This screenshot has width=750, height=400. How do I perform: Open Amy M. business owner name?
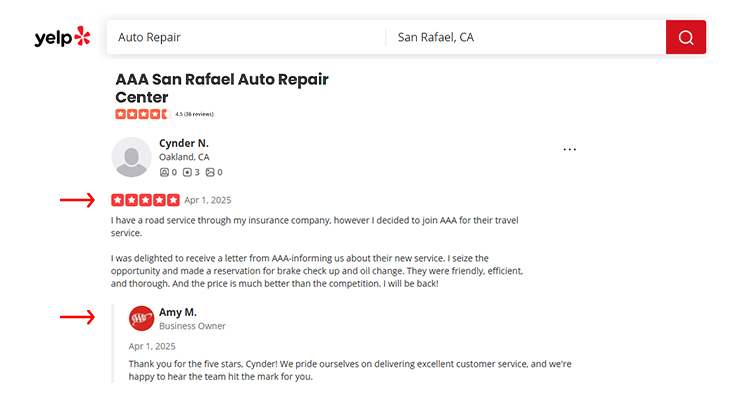178,312
